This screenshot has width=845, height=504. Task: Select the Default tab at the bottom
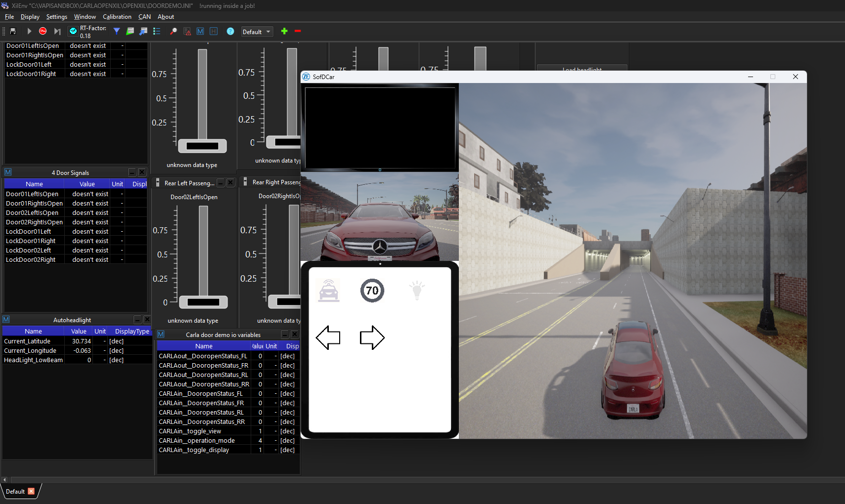pyautogui.click(x=15, y=491)
